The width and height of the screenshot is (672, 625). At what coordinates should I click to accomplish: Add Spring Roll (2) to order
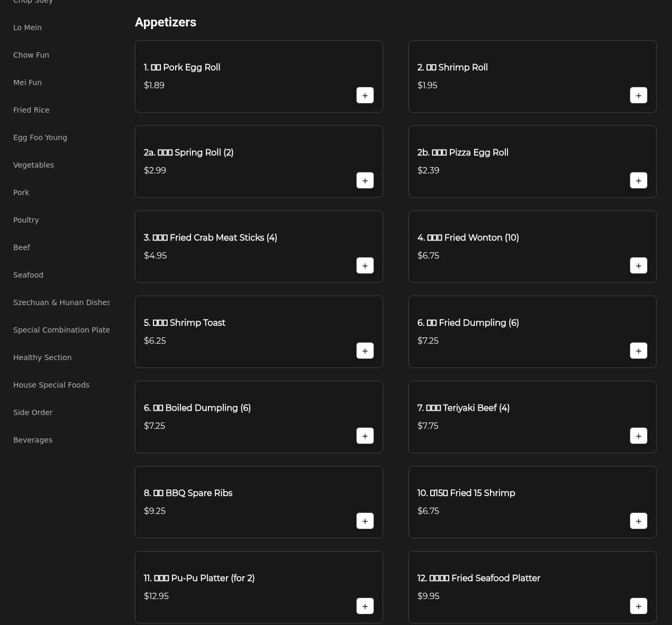coord(365,180)
